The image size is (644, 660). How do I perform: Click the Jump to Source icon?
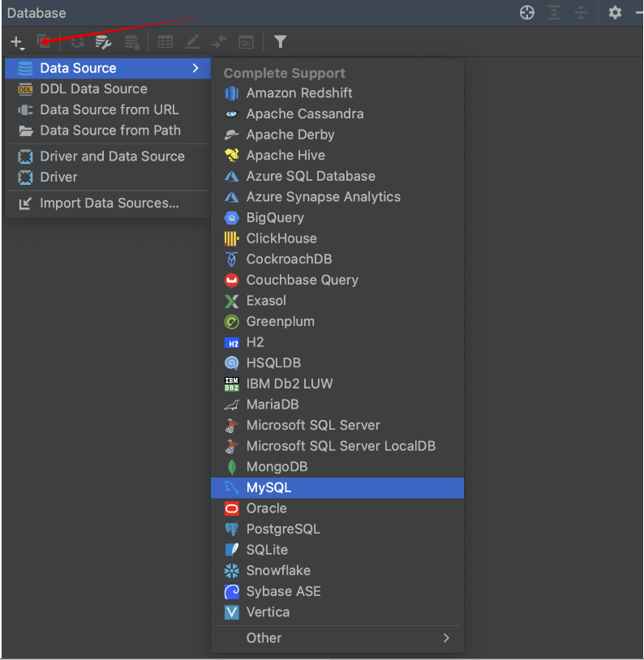pyautogui.click(x=219, y=42)
